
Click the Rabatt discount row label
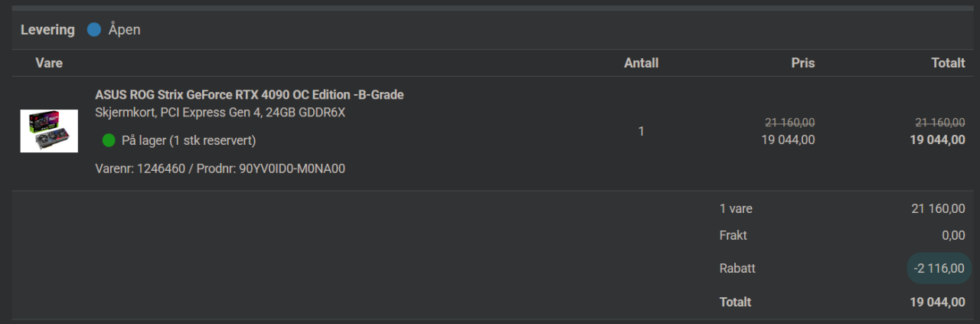[x=737, y=269]
